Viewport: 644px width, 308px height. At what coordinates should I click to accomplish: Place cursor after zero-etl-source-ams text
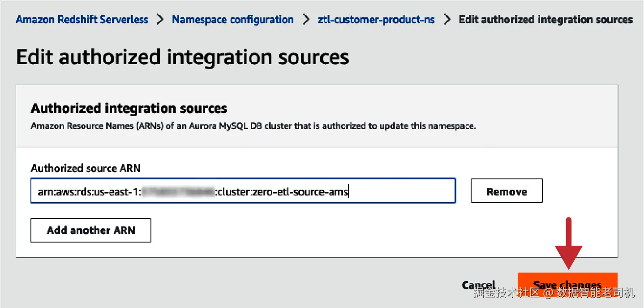pyautogui.click(x=348, y=192)
